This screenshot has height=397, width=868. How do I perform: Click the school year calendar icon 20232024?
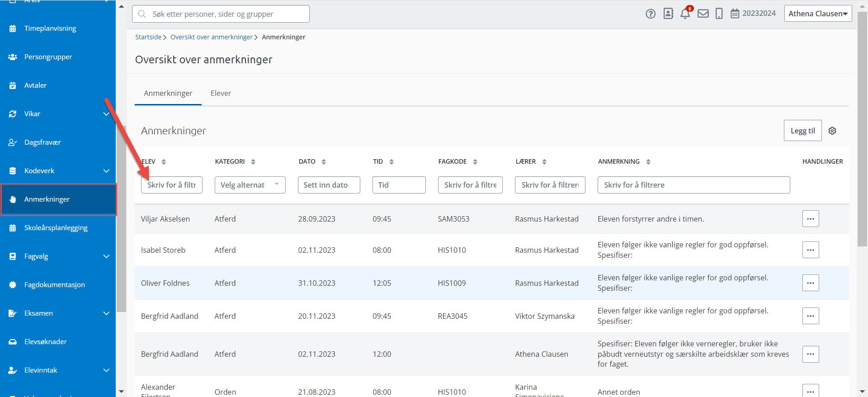[x=735, y=14]
